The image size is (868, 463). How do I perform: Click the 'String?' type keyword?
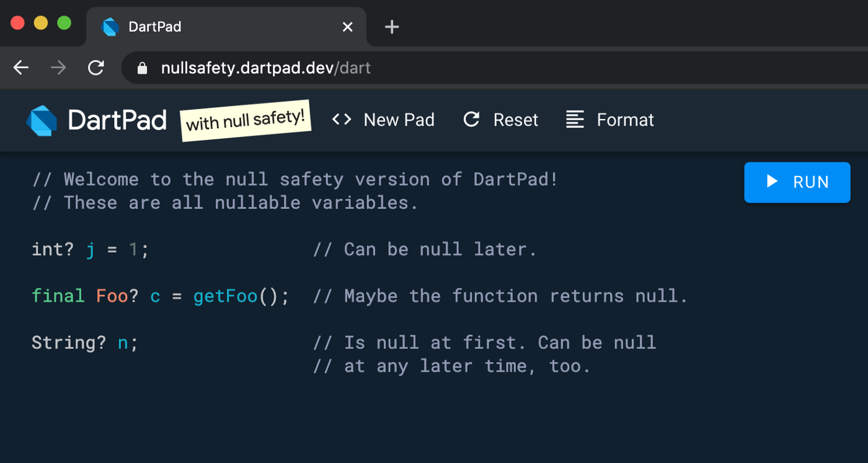[69, 343]
